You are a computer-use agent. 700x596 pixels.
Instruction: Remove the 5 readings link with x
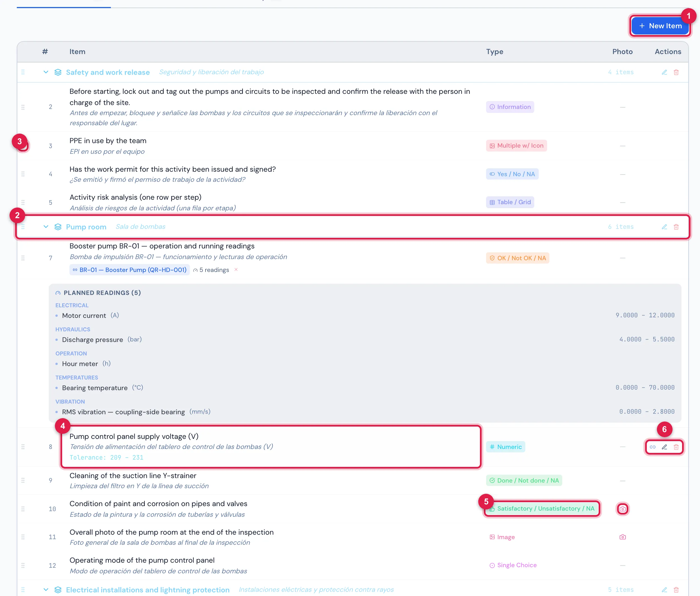click(x=236, y=270)
